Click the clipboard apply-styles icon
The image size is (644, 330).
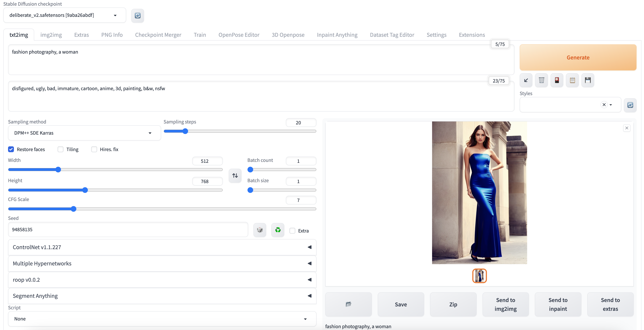[x=572, y=80]
